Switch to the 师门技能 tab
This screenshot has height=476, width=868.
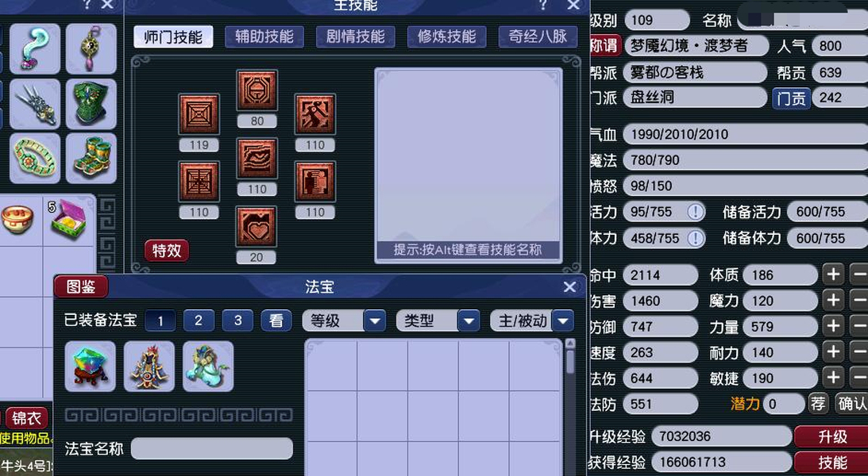173,37
